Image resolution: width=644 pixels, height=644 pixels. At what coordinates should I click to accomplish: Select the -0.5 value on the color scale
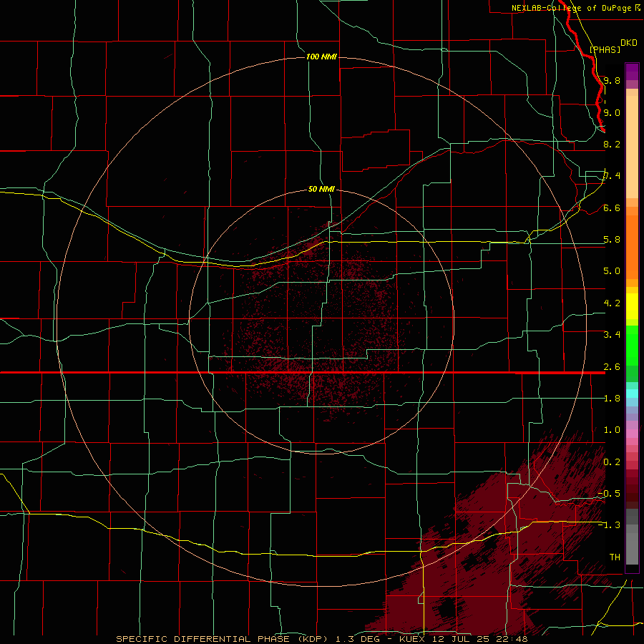(609, 493)
